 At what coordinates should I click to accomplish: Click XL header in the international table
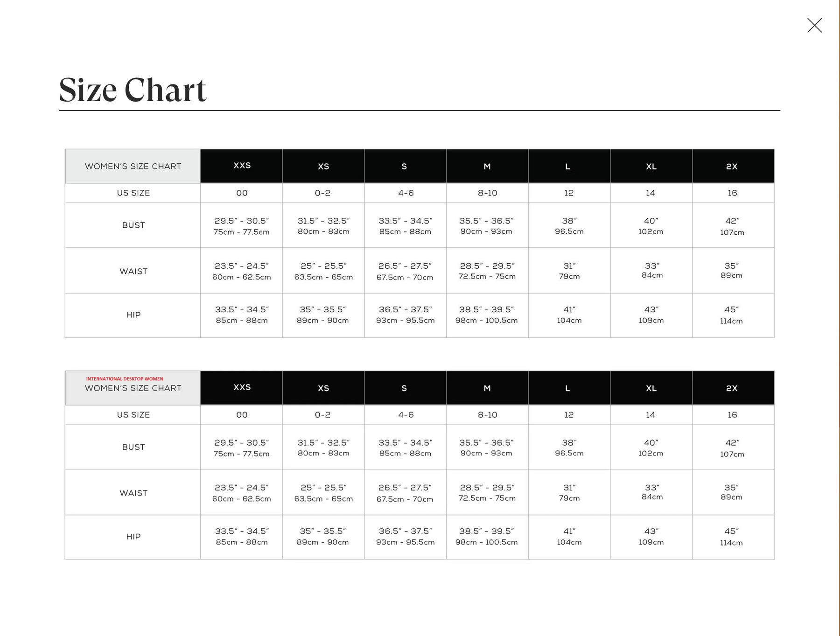(x=651, y=388)
